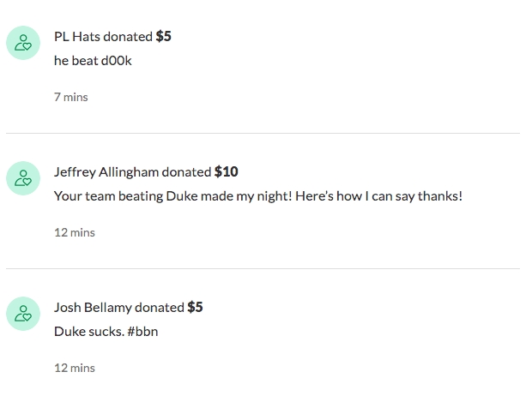Click the PL Hats donor avatar icon
This screenshot has width=532, height=402.
tap(23, 42)
